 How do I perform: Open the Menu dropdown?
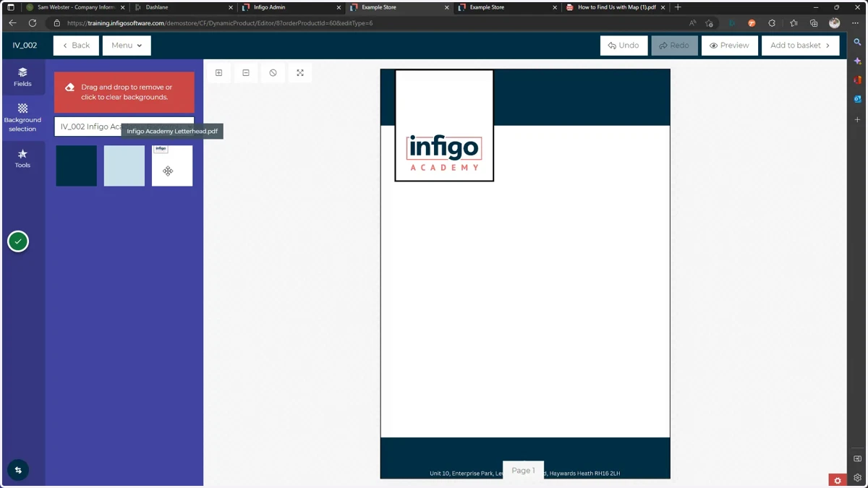[127, 46]
